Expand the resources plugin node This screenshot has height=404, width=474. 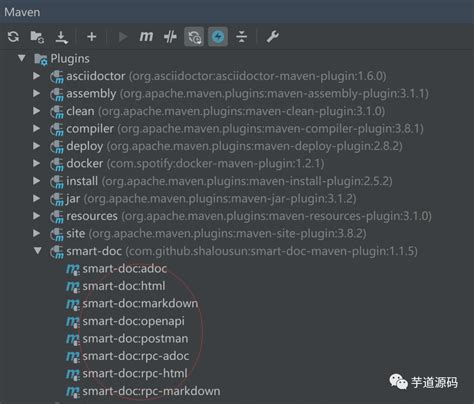click(37, 216)
